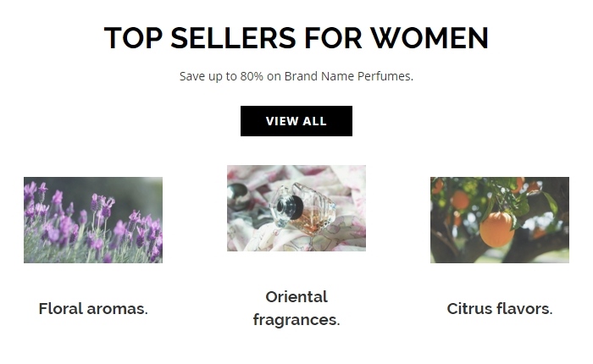
Task: Click the word Floral in the caption
Action: (x=61, y=309)
